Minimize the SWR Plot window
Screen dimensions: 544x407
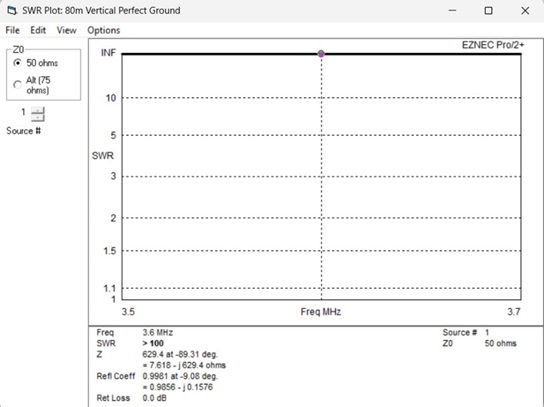pyautogui.click(x=452, y=11)
